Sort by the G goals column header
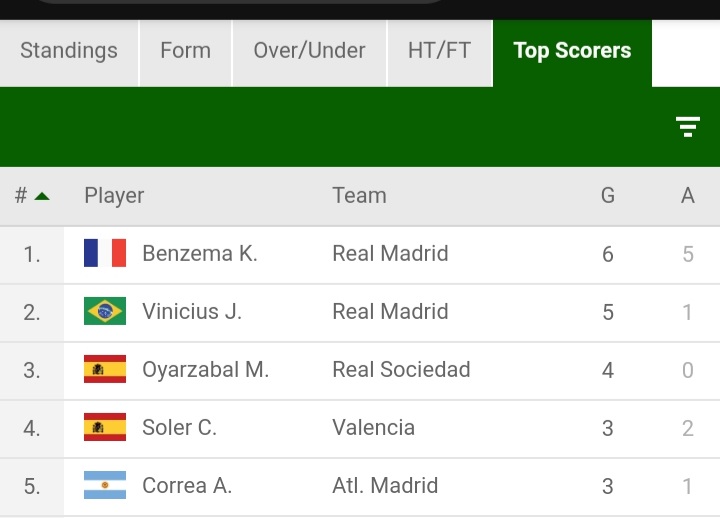This screenshot has width=720, height=518. pos(608,196)
